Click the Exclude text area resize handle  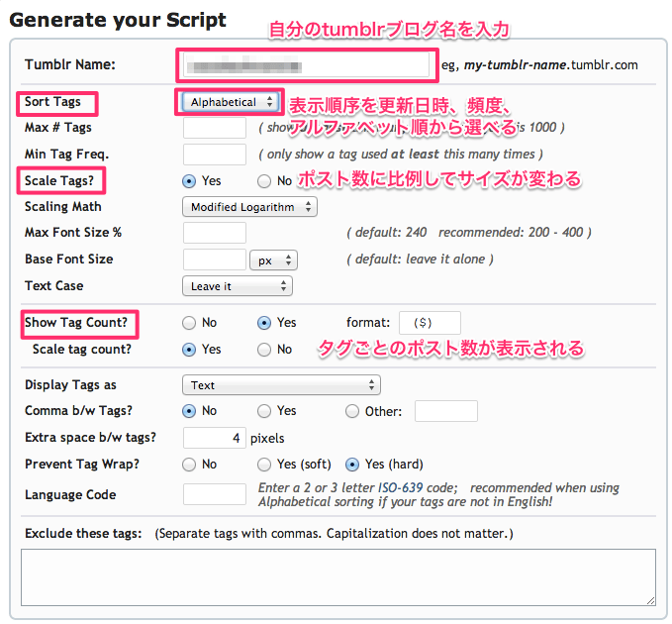pyautogui.click(x=650, y=601)
